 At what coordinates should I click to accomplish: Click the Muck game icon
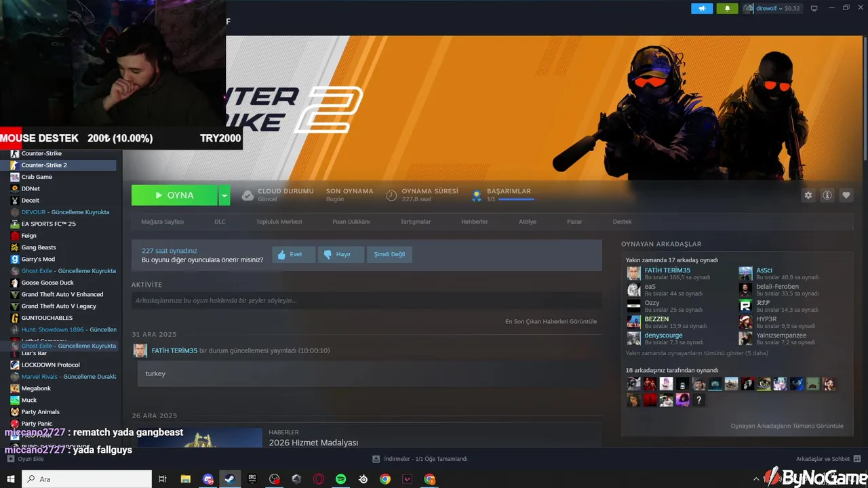15,400
